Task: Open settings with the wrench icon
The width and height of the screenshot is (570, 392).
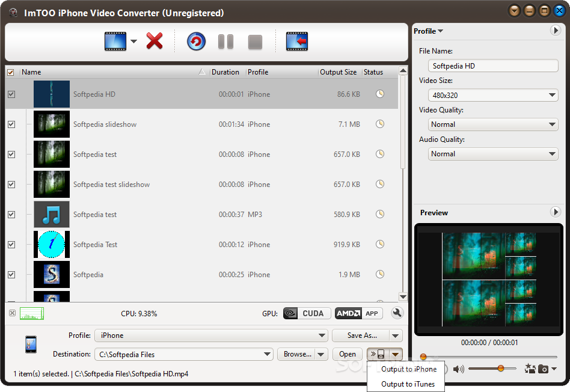Action: click(397, 313)
